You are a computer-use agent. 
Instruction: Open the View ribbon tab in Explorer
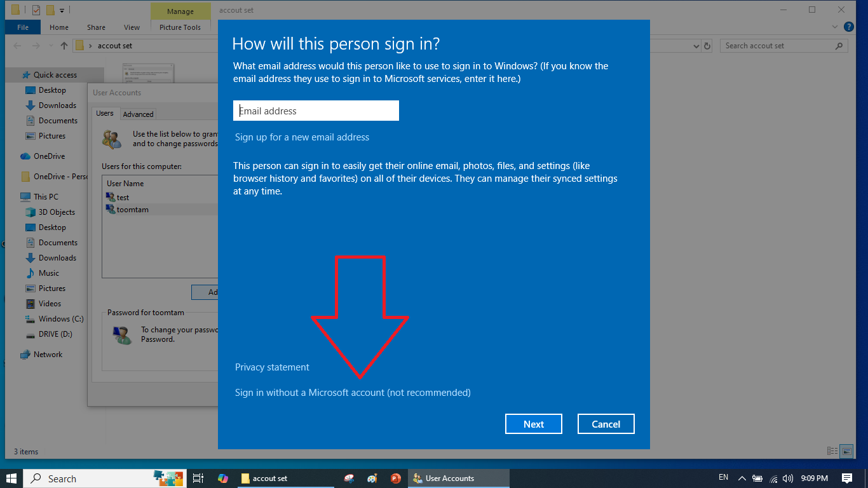[x=132, y=27]
